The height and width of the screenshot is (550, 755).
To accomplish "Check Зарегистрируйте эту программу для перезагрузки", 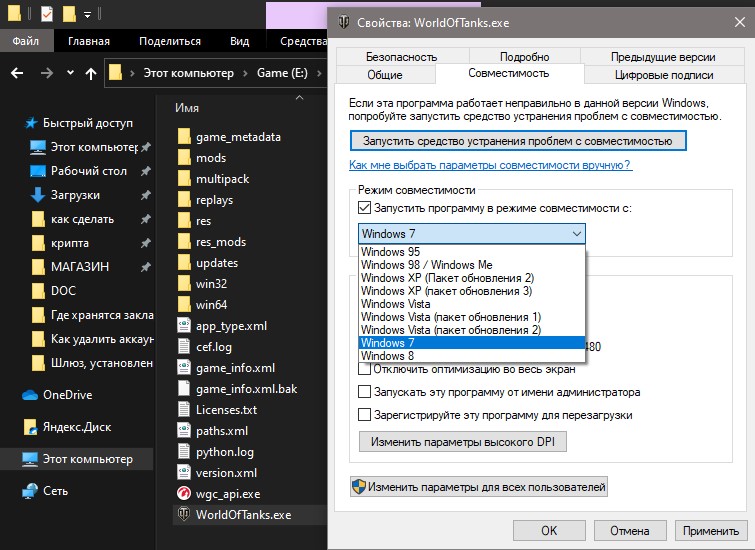I will tap(364, 415).
